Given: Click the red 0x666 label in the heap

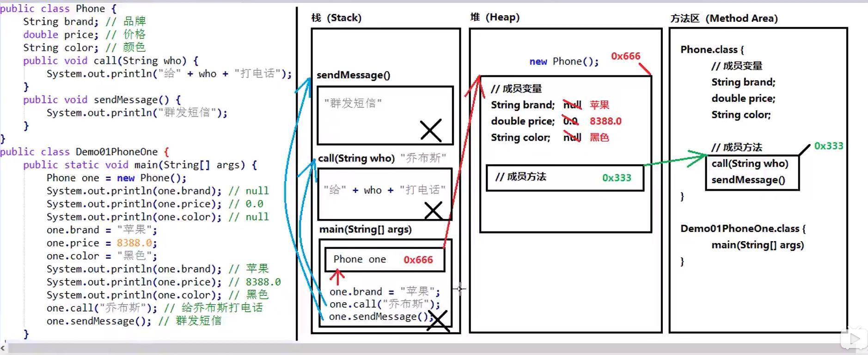Looking at the screenshot, I should (625, 56).
